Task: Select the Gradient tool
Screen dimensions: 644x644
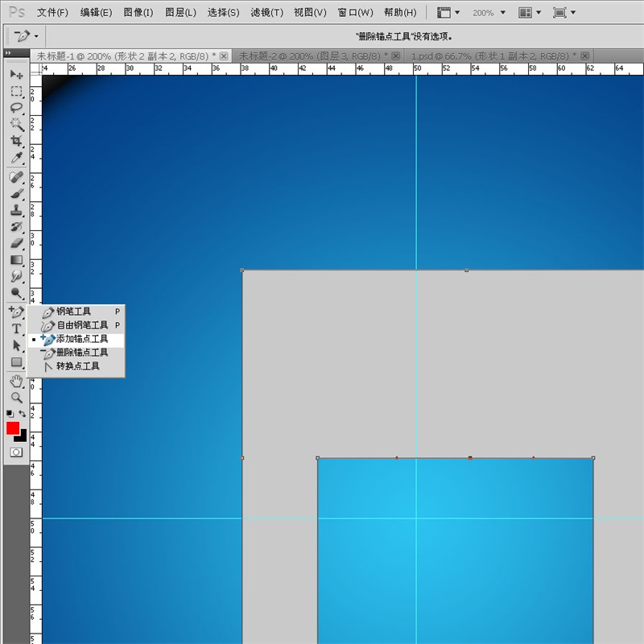Action: click(x=16, y=260)
